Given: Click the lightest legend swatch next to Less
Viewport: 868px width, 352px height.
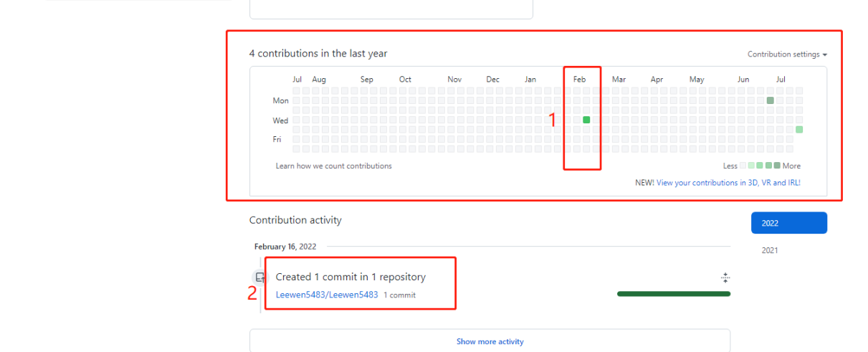Looking at the screenshot, I should click(x=743, y=166).
